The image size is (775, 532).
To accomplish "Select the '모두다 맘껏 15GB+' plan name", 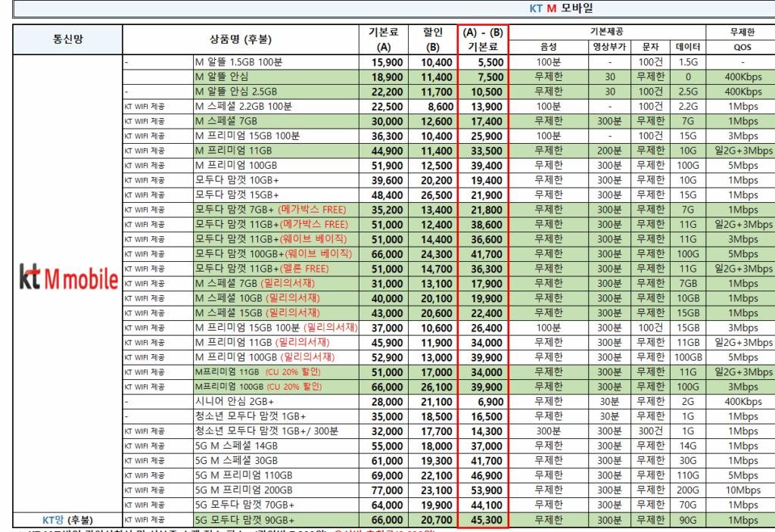I will click(237, 195).
